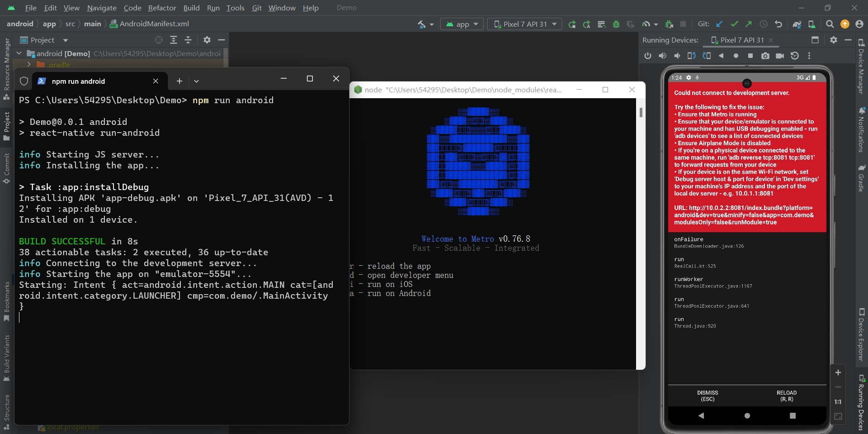Click DISMISS (ESC) on emulator error screen

point(708,396)
